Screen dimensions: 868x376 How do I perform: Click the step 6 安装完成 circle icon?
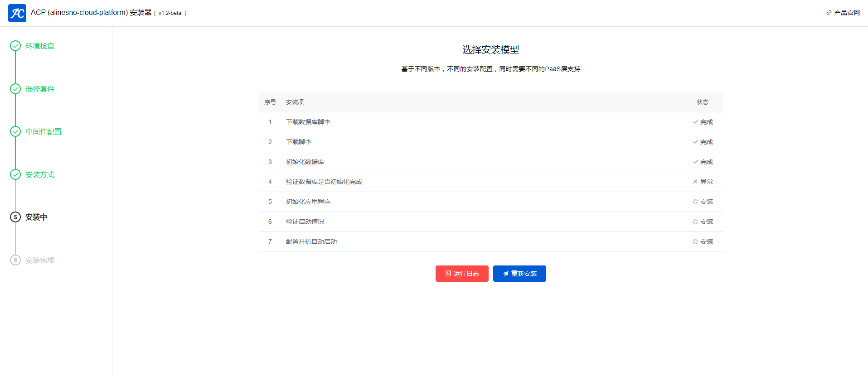coord(15,260)
